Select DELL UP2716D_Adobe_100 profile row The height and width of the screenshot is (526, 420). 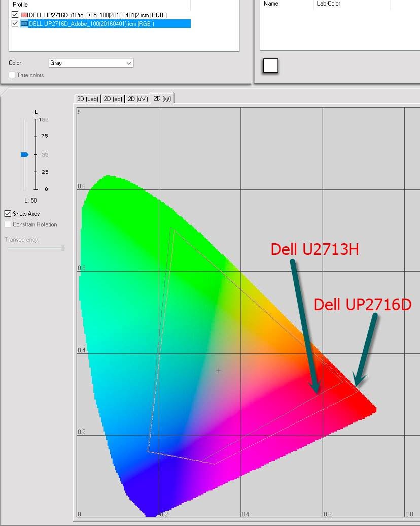(x=105, y=23)
